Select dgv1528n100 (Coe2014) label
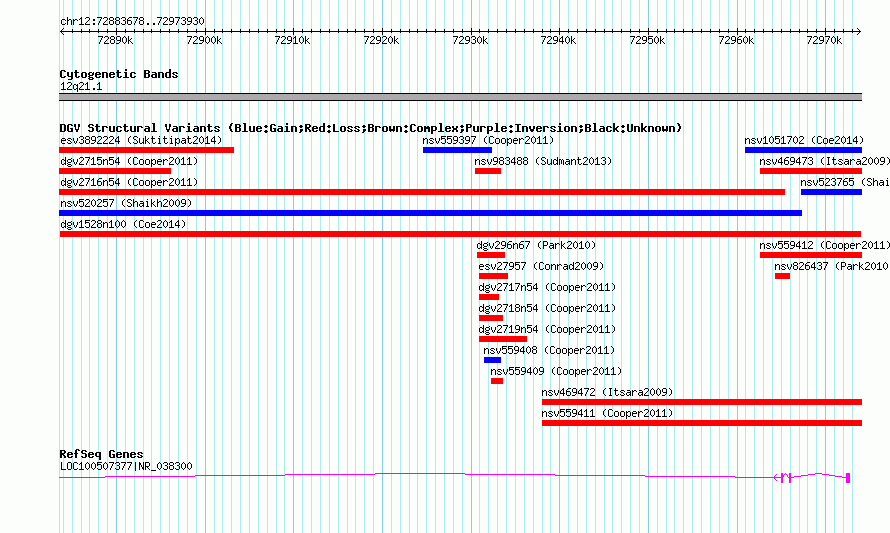The height and width of the screenshot is (533, 890). [123, 224]
